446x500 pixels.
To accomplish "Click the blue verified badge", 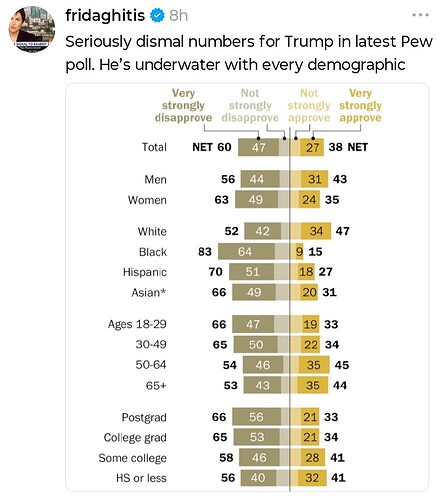I will [157, 16].
